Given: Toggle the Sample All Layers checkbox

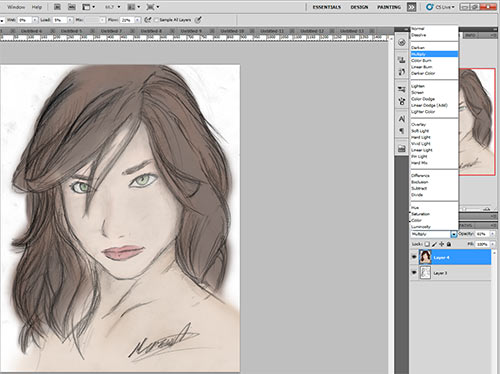Looking at the screenshot, I should pyautogui.click(x=156, y=20).
